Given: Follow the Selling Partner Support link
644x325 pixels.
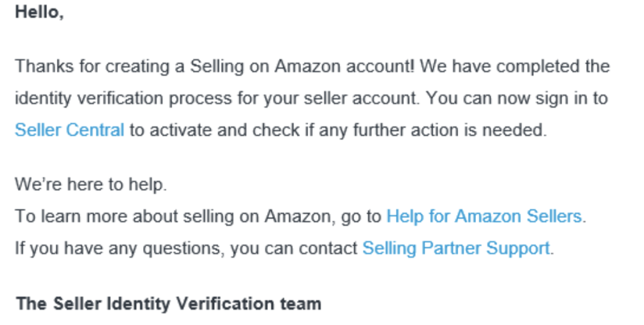Looking at the screenshot, I should point(456,247).
